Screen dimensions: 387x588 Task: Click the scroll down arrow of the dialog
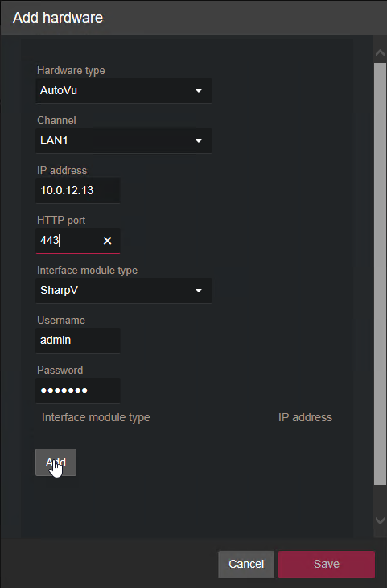click(380, 520)
